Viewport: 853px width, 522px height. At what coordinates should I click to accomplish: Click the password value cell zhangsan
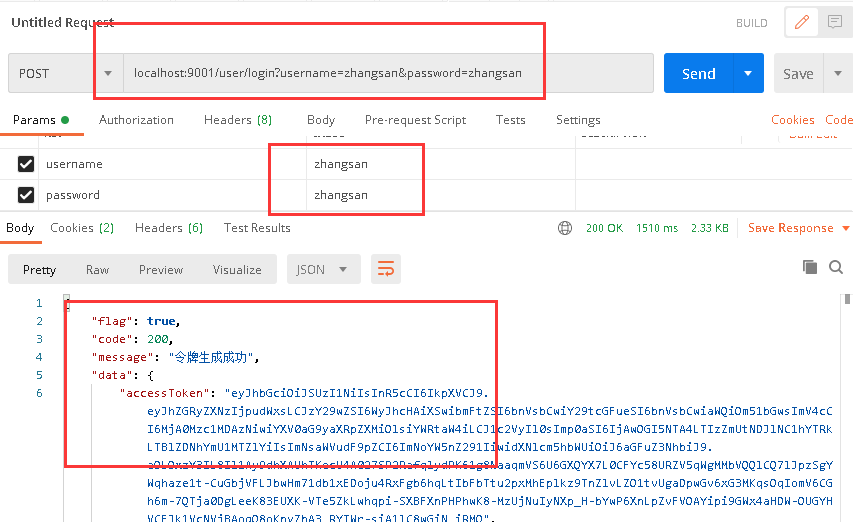[x=441, y=195]
